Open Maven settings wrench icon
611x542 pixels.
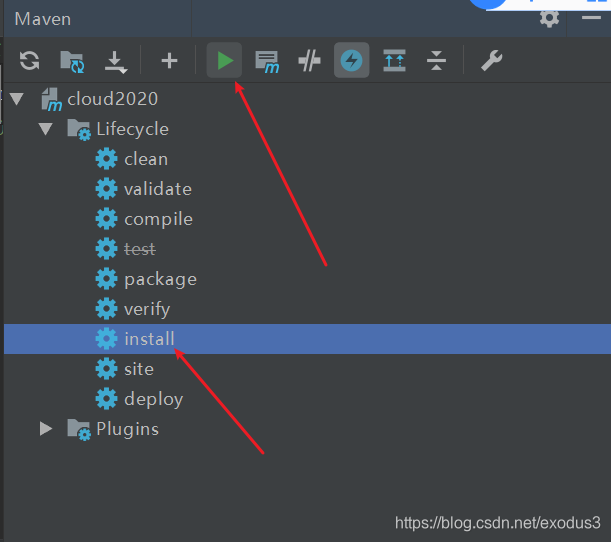491,60
